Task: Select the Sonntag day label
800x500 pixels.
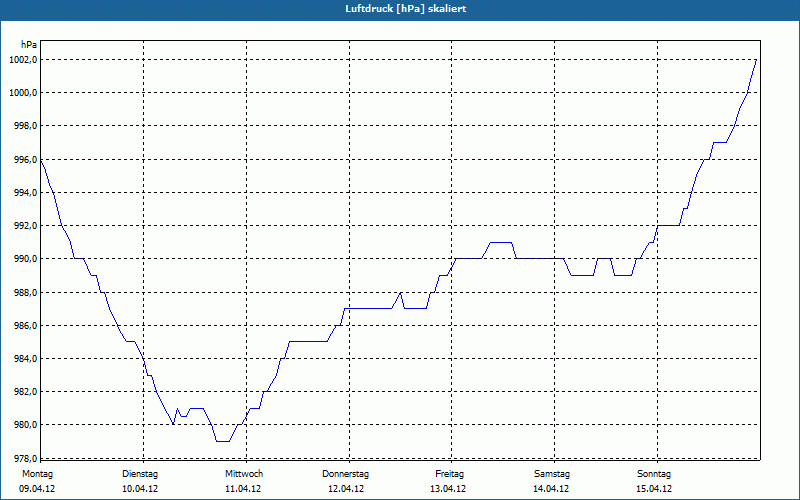Action: pos(654,474)
